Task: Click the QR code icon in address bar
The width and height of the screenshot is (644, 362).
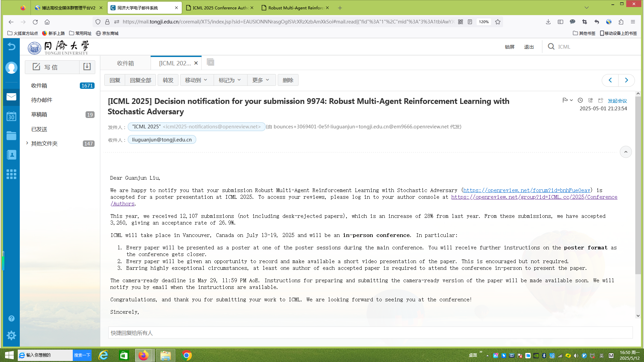Action: [461, 22]
